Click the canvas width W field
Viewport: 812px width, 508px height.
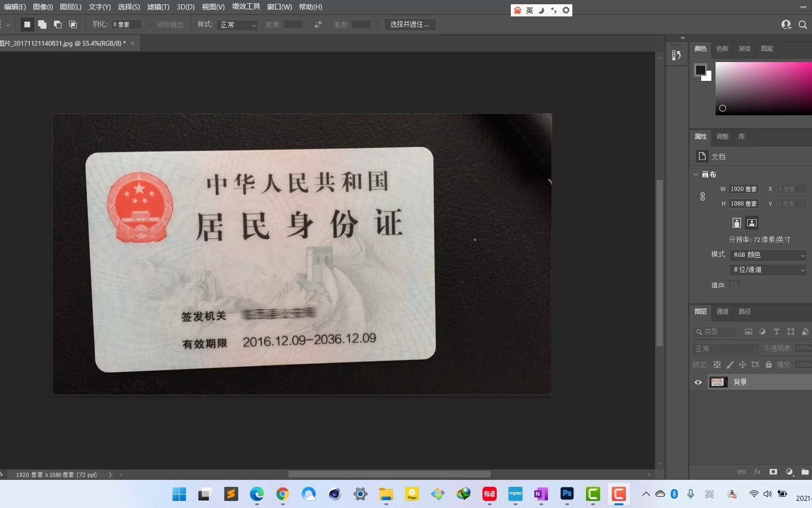[x=743, y=189]
